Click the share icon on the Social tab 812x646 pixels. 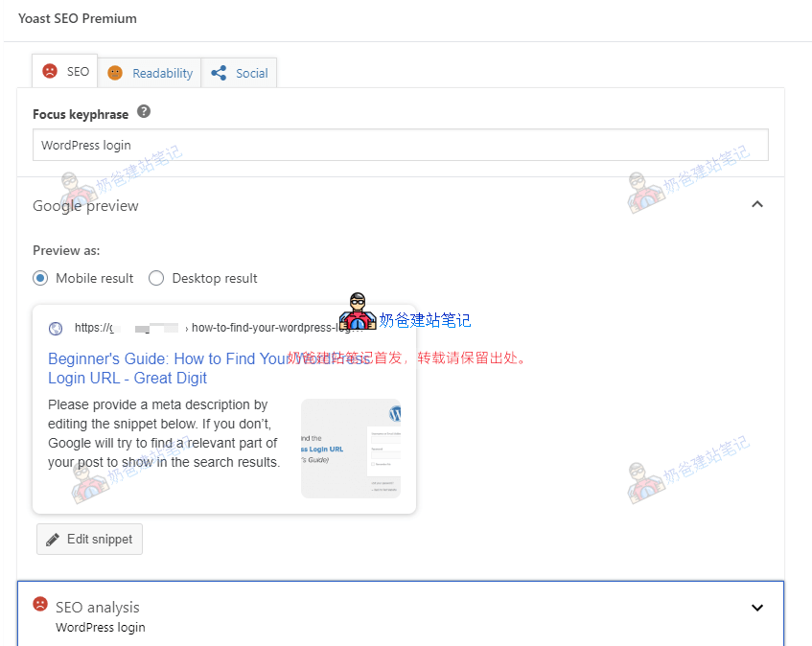coord(217,72)
